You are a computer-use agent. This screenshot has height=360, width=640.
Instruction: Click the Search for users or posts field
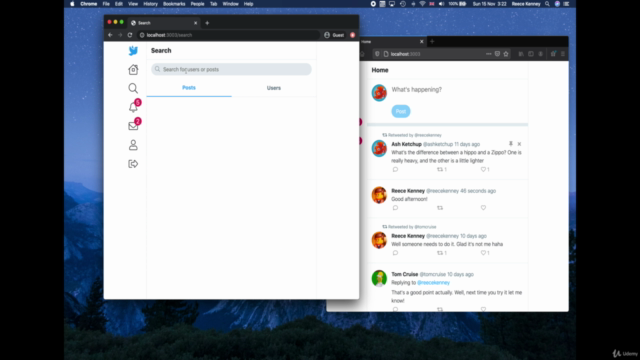pyautogui.click(x=231, y=69)
